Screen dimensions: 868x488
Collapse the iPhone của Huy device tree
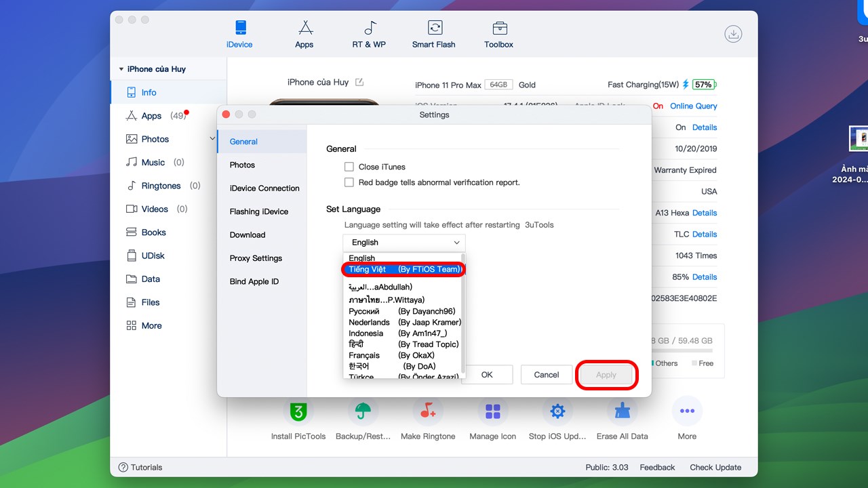tap(121, 69)
